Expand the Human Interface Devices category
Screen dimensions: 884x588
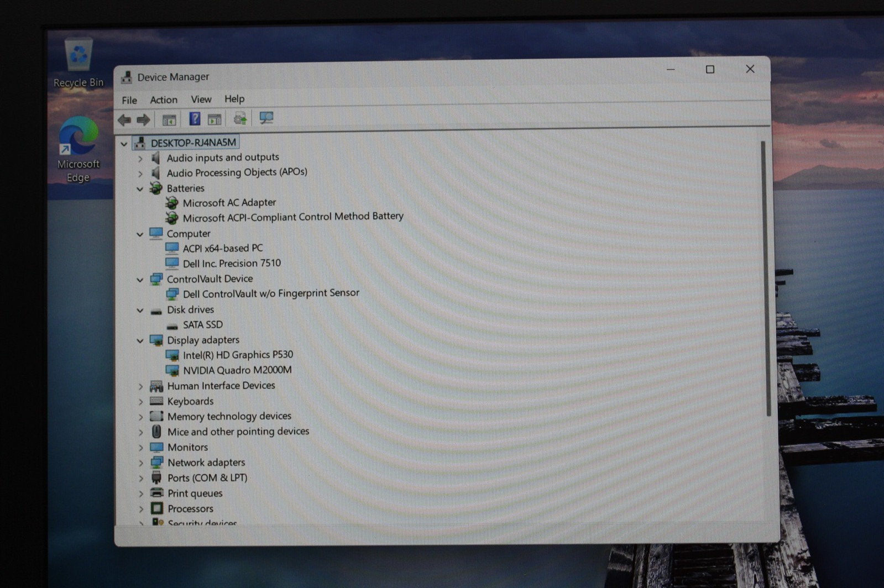tap(140, 387)
